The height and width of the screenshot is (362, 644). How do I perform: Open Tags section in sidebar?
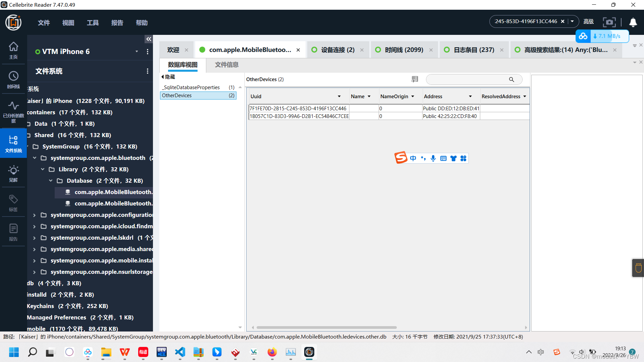pos(13,203)
